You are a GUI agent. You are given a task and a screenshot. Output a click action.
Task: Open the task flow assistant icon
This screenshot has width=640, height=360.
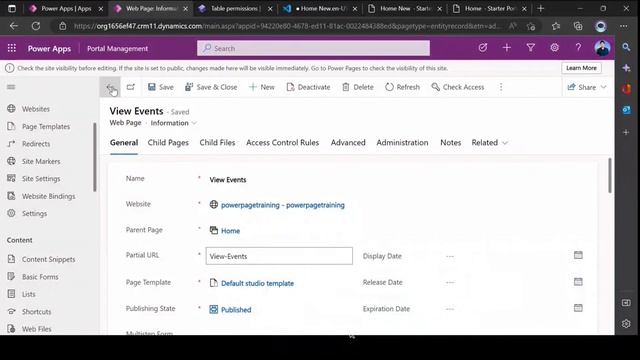[483, 48]
